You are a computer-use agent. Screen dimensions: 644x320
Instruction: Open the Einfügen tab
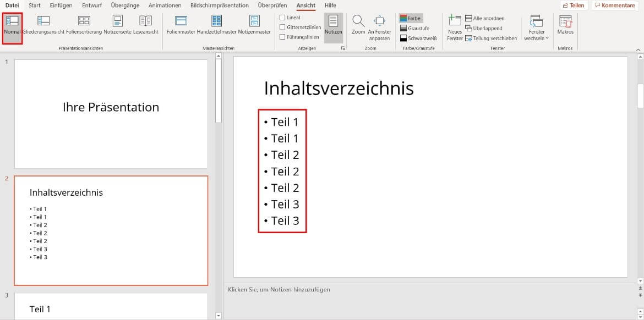pos(61,5)
